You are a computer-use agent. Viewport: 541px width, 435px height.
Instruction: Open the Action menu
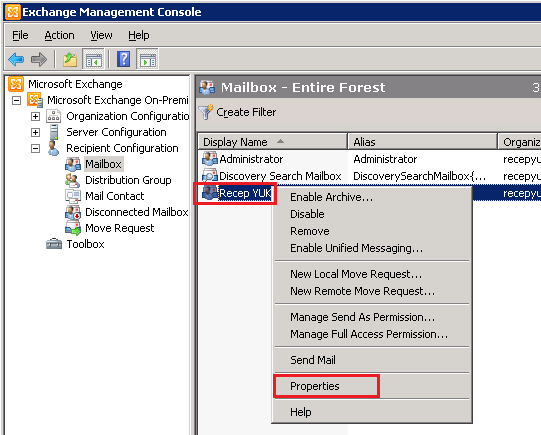[59, 35]
